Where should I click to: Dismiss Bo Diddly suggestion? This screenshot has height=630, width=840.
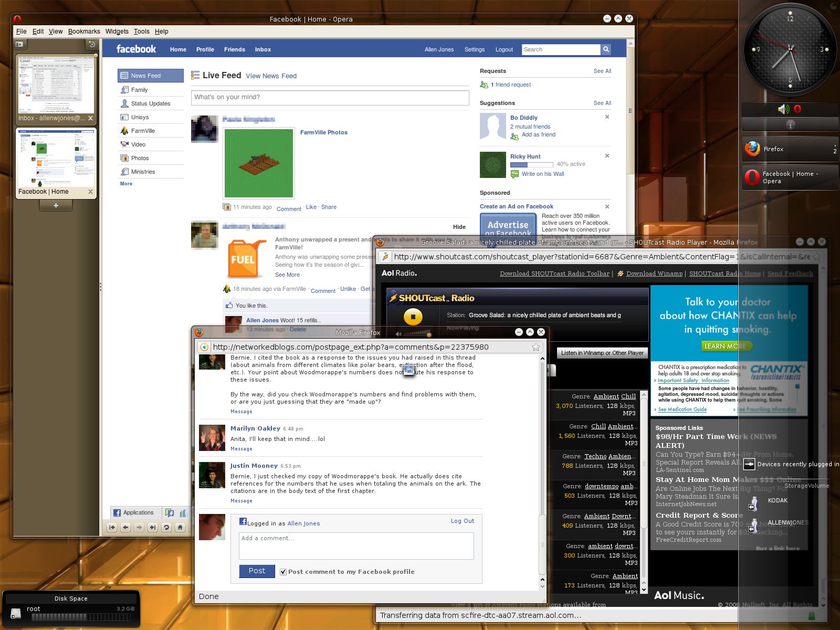point(607,117)
